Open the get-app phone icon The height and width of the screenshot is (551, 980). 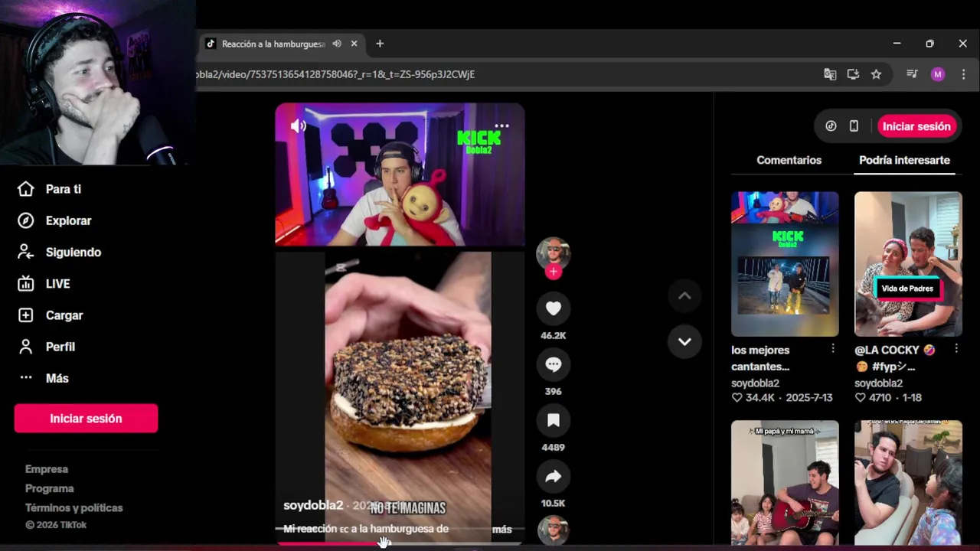tap(854, 126)
